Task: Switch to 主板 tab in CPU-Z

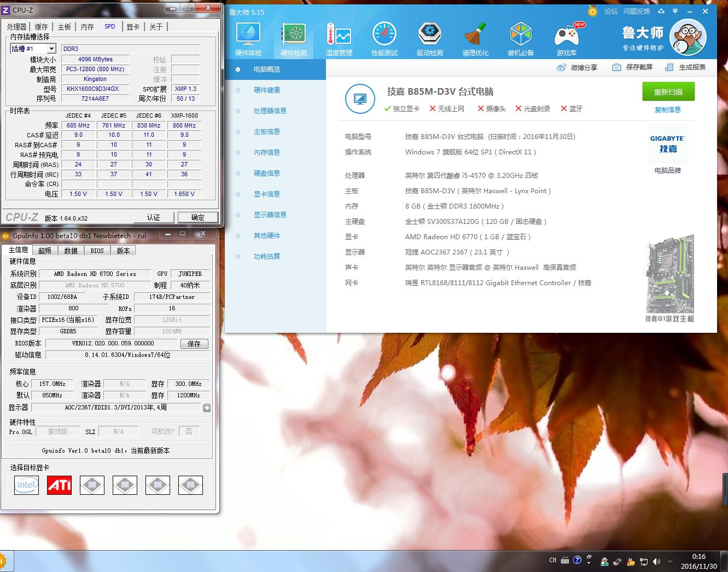Action: click(x=65, y=26)
